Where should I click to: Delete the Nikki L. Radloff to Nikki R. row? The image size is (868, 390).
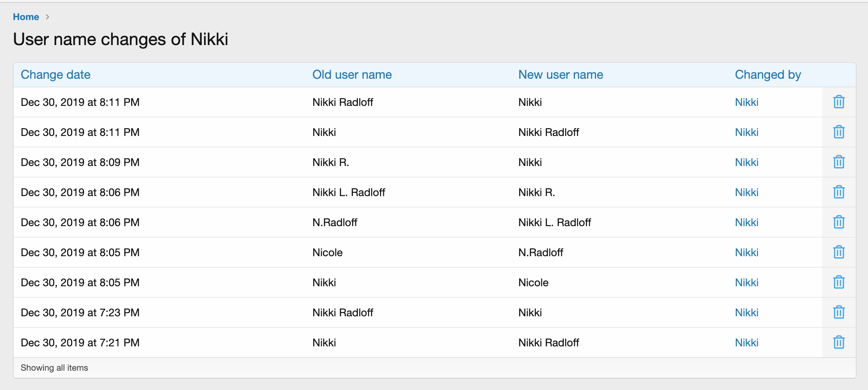(839, 192)
